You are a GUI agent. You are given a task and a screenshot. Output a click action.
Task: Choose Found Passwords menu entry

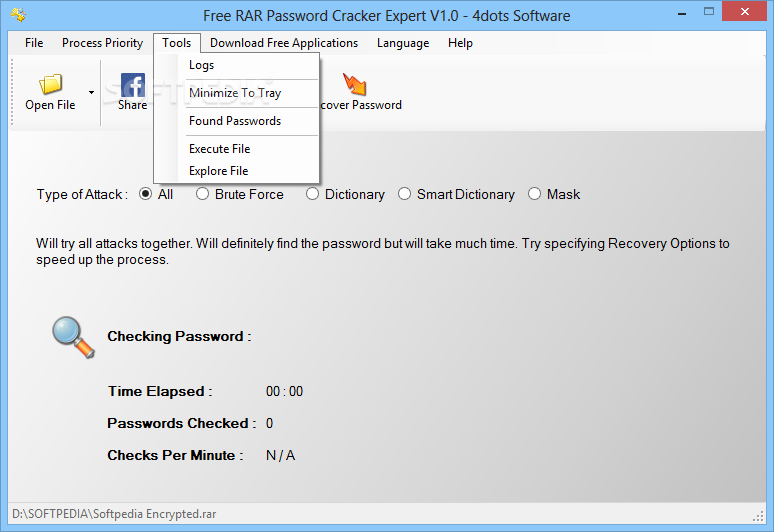click(237, 121)
